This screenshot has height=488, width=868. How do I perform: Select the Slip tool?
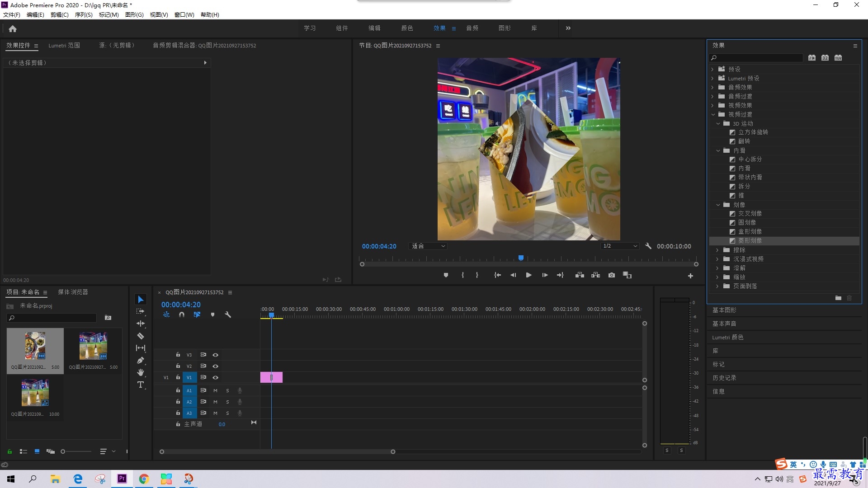(x=141, y=348)
